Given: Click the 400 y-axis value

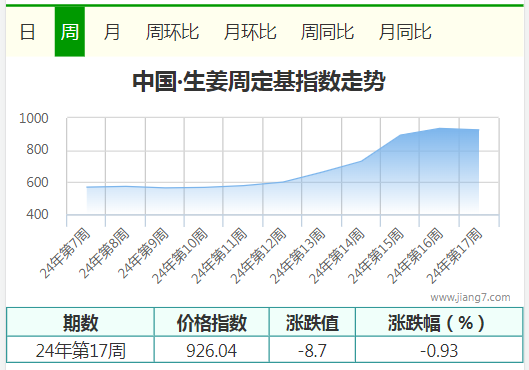Looking at the screenshot, I should [x=37, y=215].
